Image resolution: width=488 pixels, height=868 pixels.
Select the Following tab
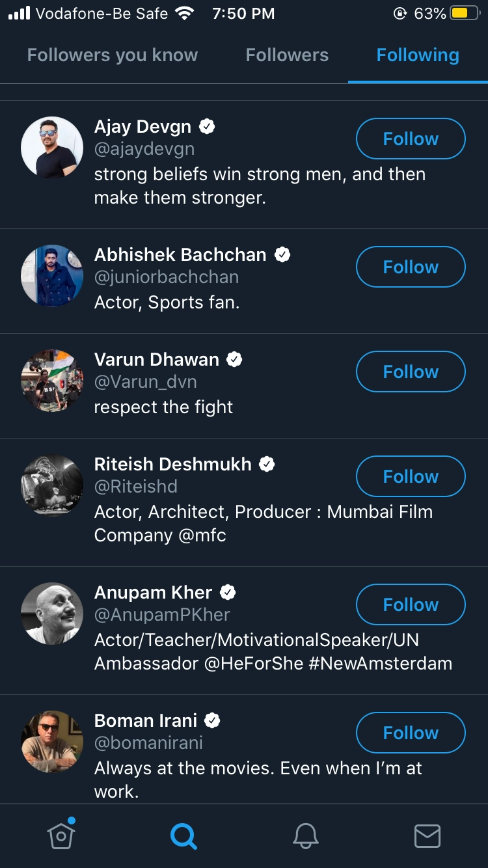click(418, 55)
